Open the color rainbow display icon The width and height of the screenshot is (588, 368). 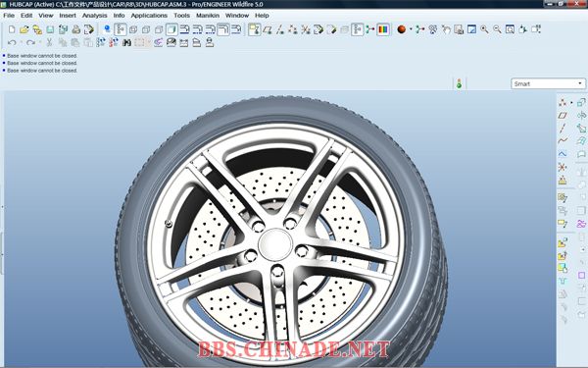click(383, 29)
